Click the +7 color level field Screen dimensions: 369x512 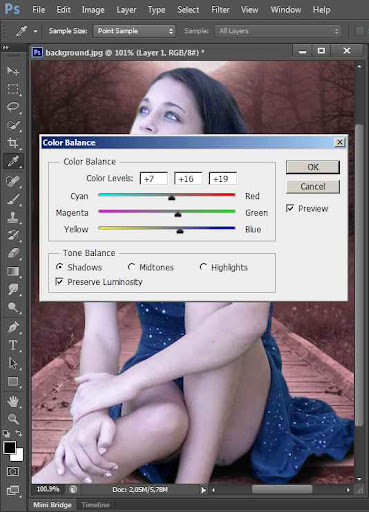click(154, 179)
